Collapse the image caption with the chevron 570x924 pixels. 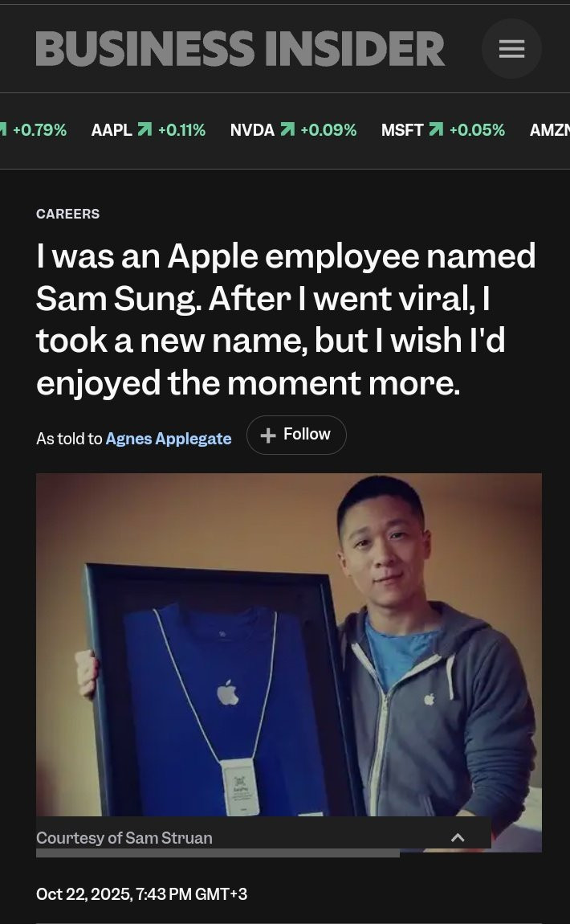click(x=458, y=837)
